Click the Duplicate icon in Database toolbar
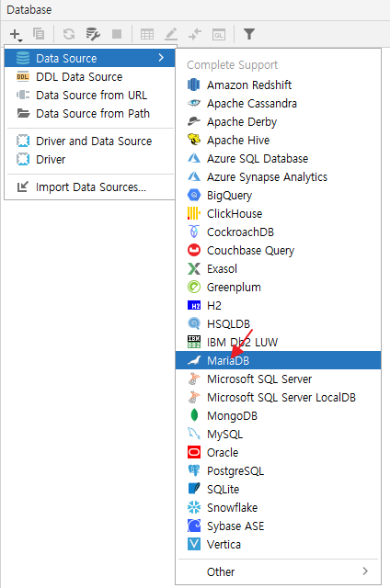 pos(39,34)
